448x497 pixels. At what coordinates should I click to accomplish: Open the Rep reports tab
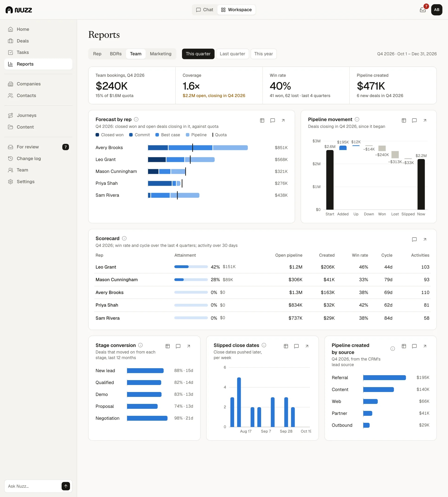[x=97, y=54]
